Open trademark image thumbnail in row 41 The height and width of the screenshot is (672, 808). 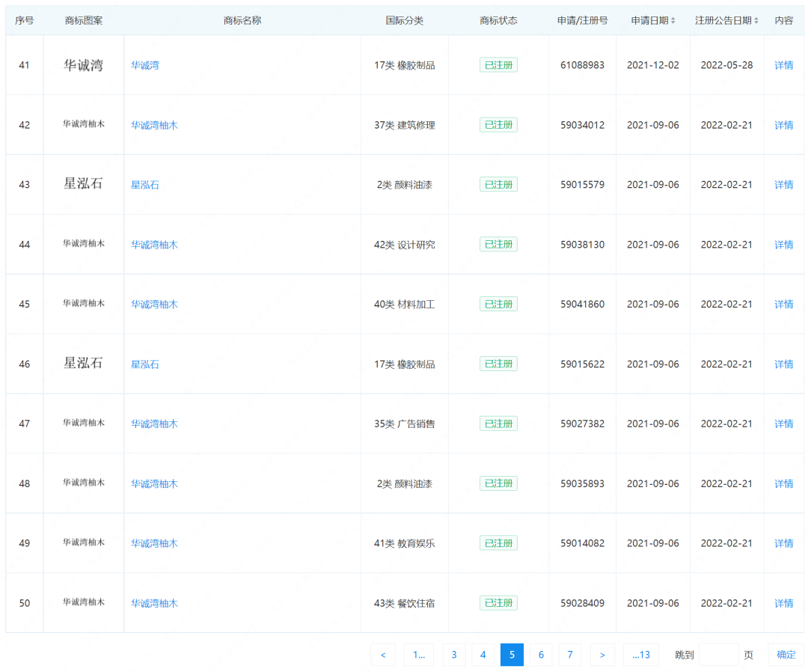click(x=83, y=65)
